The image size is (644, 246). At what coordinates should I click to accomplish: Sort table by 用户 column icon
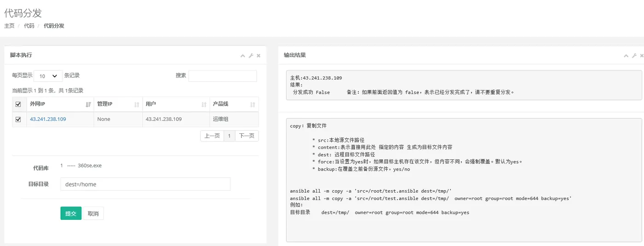point(204,104)
